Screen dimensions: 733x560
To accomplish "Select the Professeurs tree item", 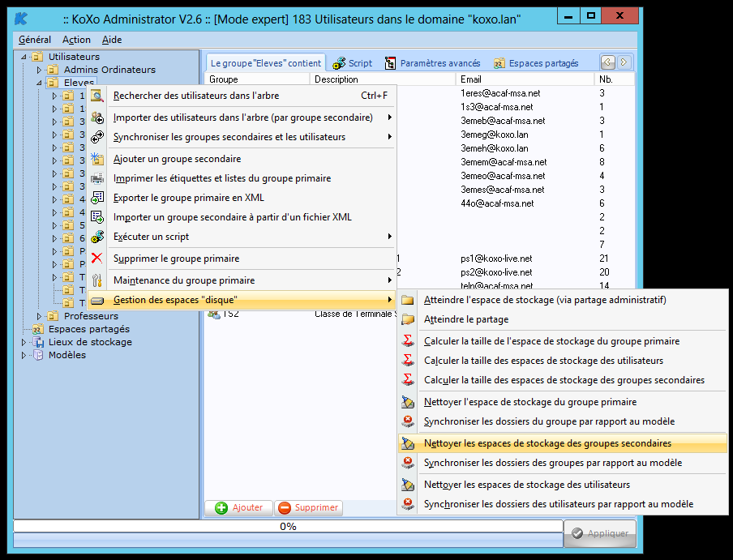I will [x=91, y=316].
